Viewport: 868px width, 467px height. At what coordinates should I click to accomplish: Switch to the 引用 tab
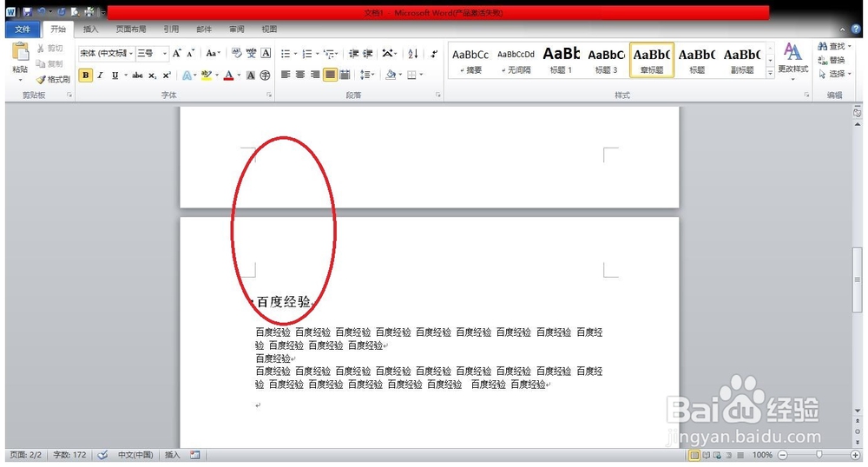171,30
